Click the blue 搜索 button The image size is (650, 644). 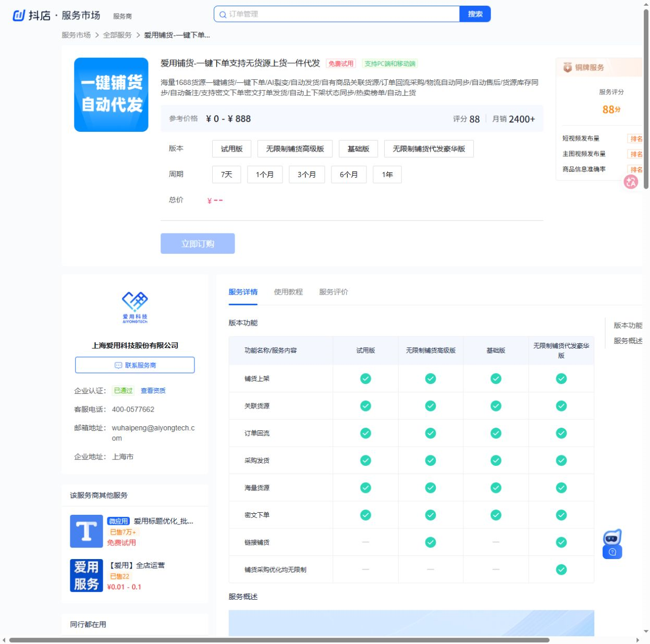[x=475, y=14]
